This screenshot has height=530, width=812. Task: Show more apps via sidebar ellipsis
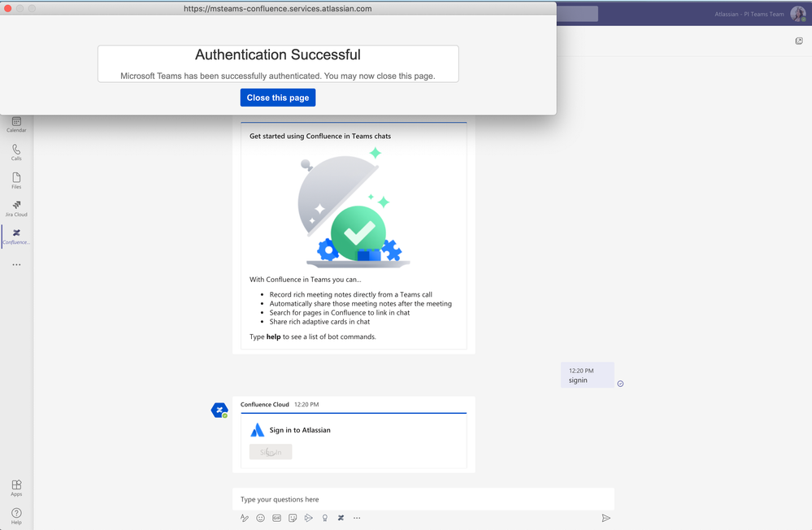[x=16, y=265]
